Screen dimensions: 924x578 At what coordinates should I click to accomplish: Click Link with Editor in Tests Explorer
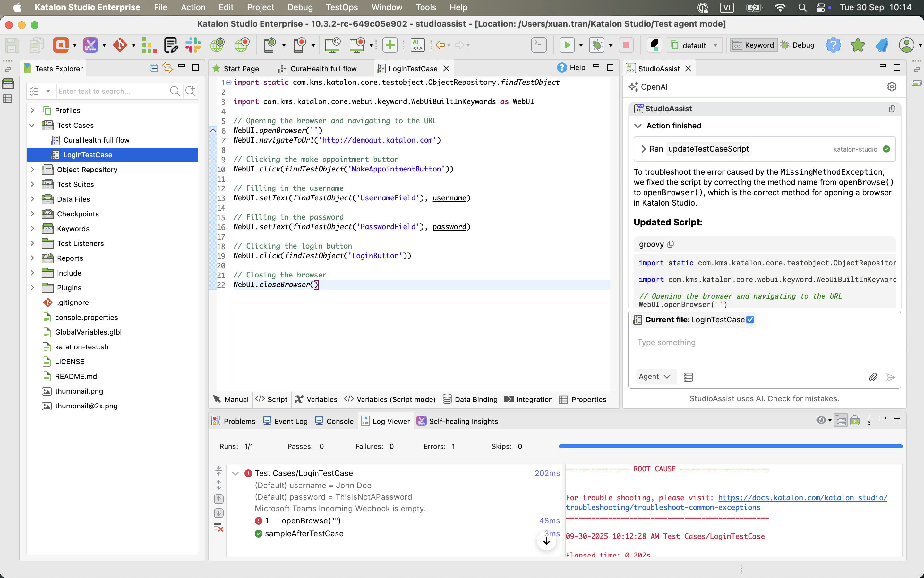tap(167, 68)
